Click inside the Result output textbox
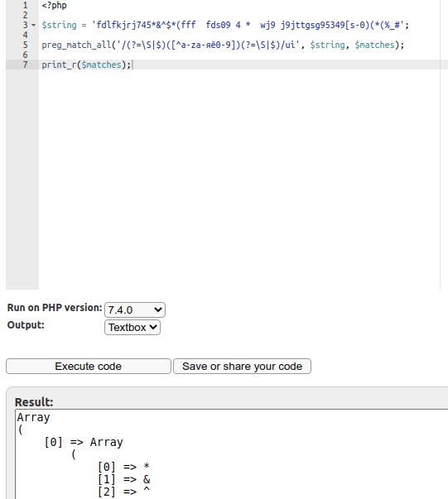 pos(232,454)
